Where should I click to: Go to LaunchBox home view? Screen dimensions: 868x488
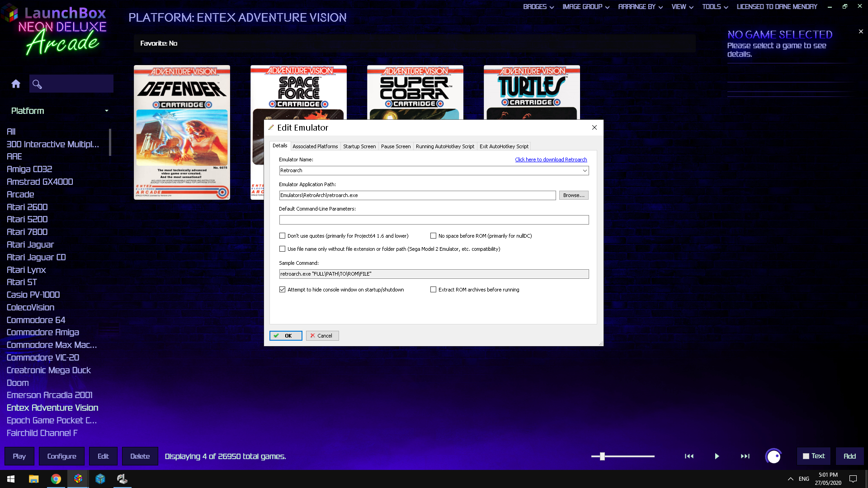(16, 84)
